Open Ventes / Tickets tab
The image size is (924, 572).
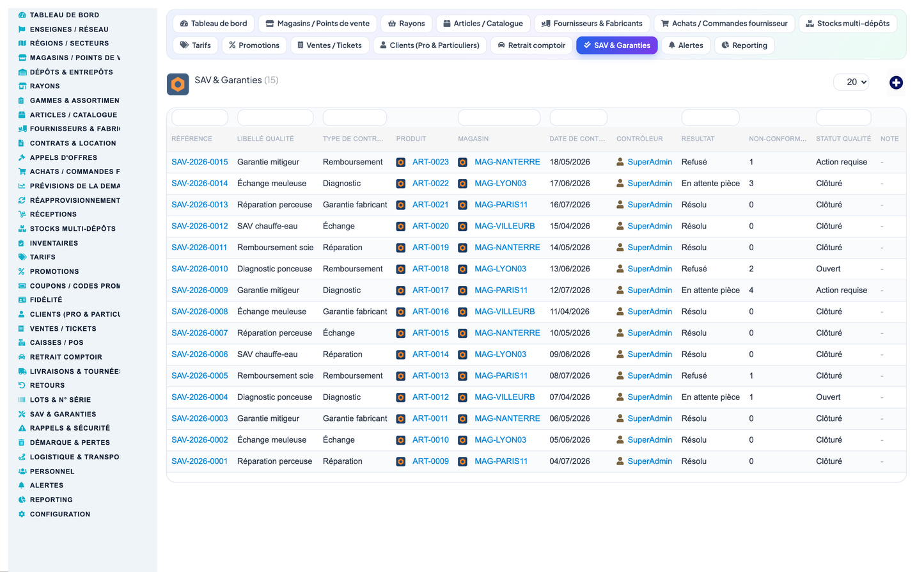tap(330, 45)
